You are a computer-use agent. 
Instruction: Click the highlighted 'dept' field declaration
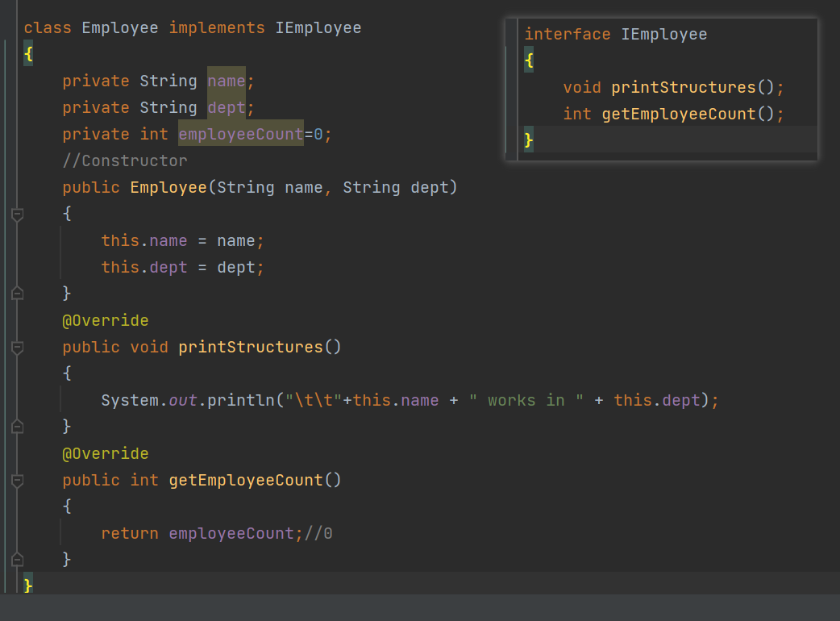[226, 108]
